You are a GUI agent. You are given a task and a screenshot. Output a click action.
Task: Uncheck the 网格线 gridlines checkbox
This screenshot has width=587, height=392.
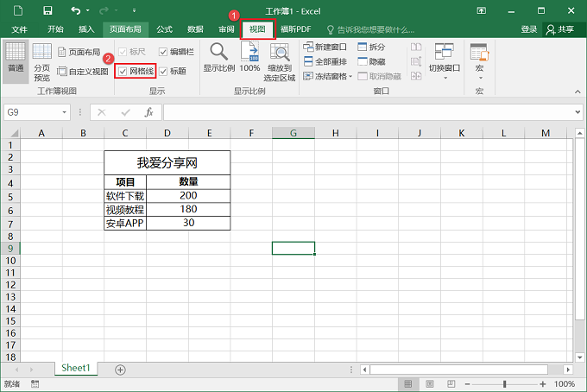pyautogui.click(x=123, y=71)
